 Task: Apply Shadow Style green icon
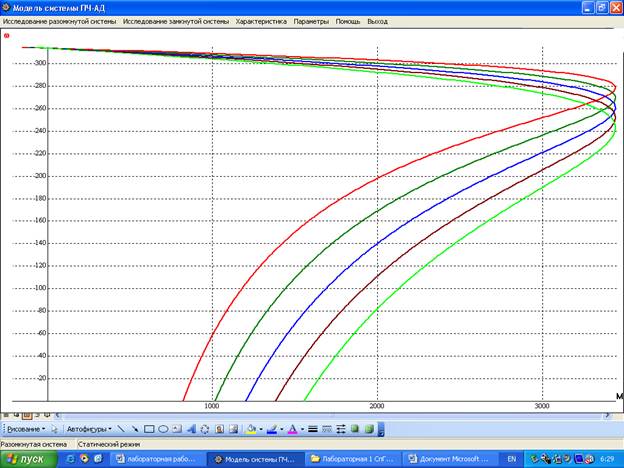(x=355, y=429)
